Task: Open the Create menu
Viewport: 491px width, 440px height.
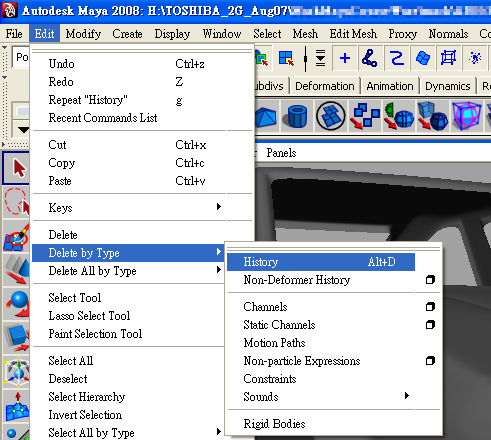Action: [127, 34]
